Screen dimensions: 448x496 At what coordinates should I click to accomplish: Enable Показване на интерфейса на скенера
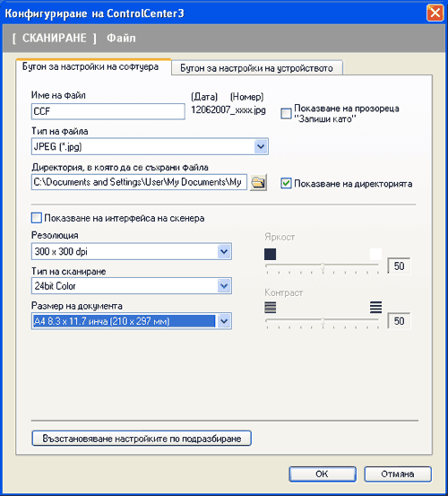click(37, 218)
